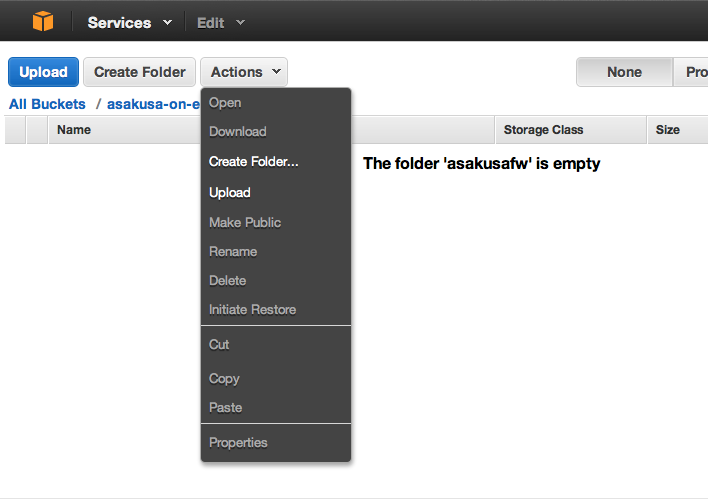Image resolution: width=708 pixels, height=499 pixels.
Task: Sort by Storage Class column header
Action: click(x=543, y=130)
